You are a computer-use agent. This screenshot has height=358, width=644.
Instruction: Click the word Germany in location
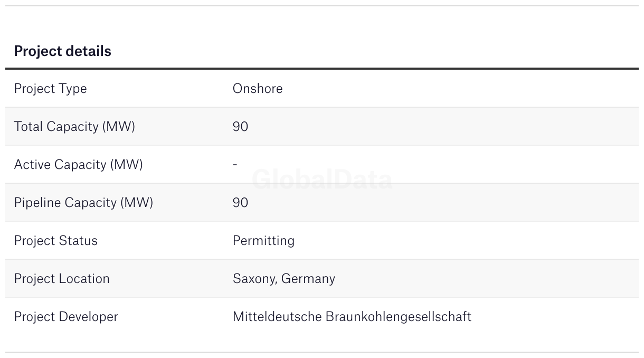coord(308,279)
